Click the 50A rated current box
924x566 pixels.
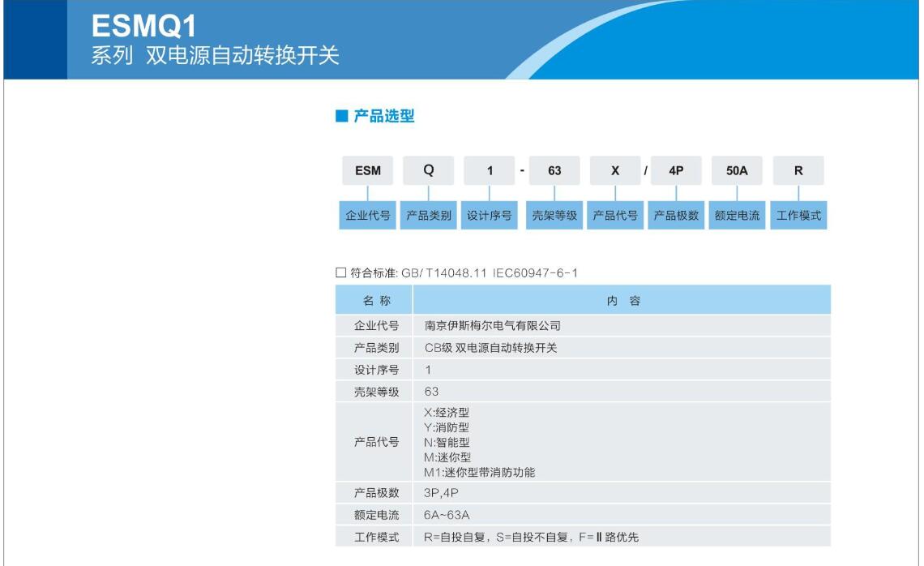click(736, 171)
